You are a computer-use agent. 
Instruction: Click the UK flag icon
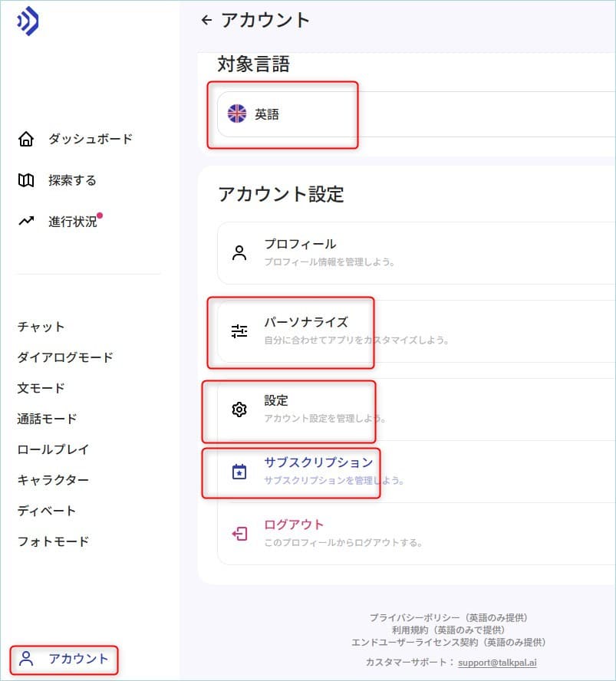[237, 113]
